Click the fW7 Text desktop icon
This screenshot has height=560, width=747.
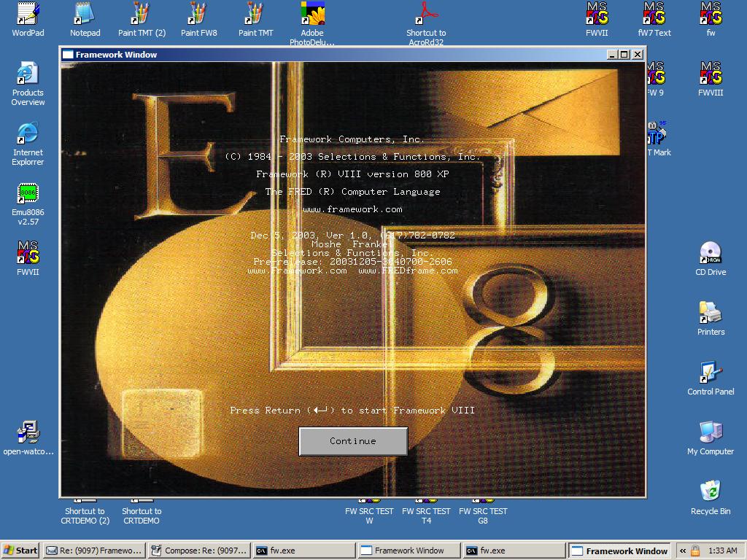[x=654, y=19]
